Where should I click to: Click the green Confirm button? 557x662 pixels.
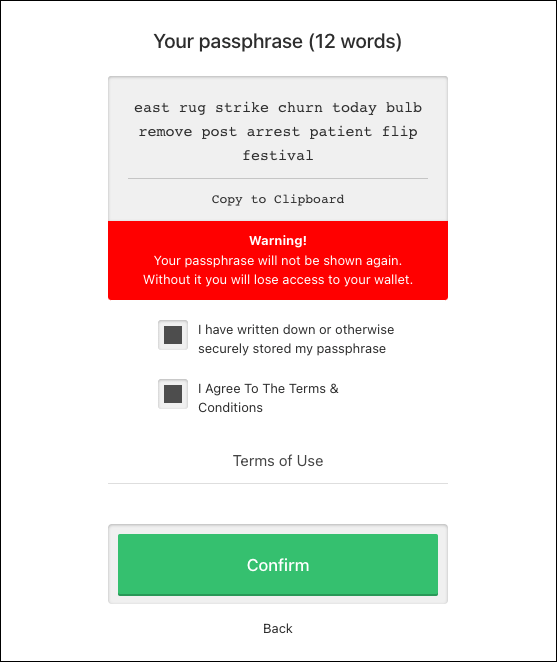[x=278, y=565]
